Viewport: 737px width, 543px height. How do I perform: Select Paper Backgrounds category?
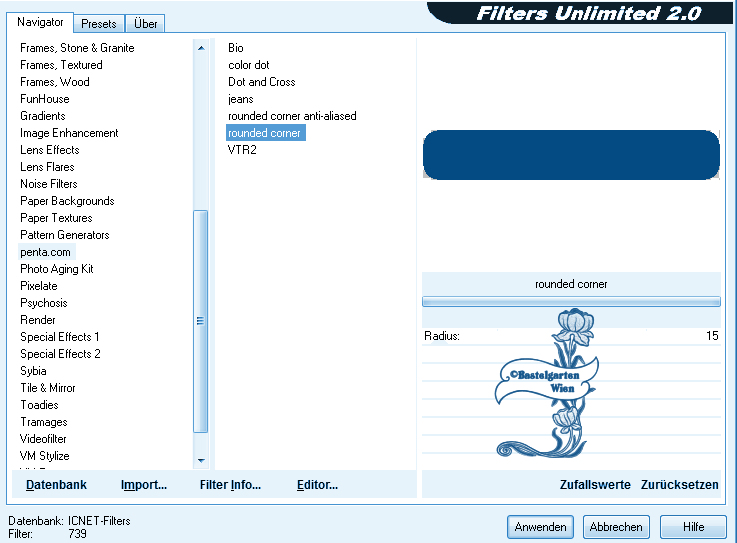(x=67, y=201)
